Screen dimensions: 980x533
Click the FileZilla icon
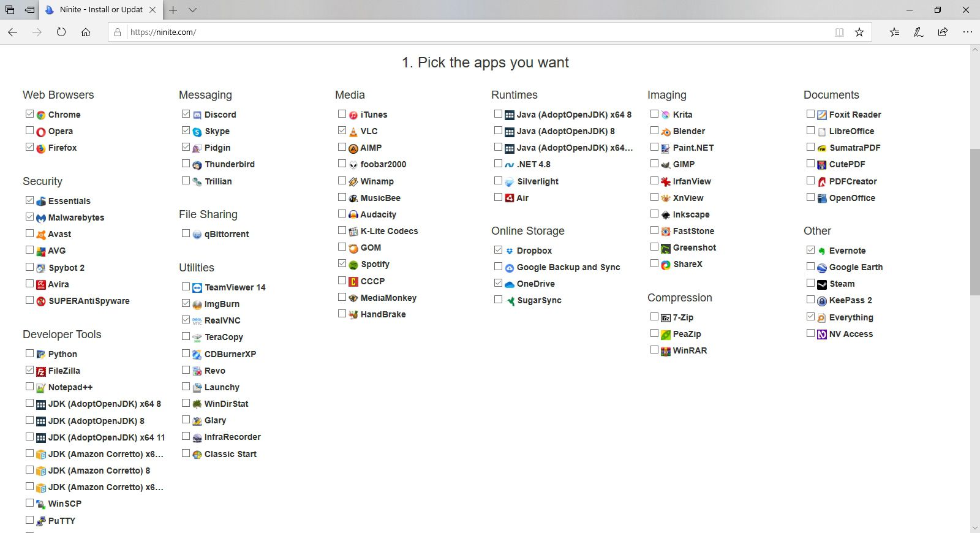pyautogui.click(x=41, y=371)
